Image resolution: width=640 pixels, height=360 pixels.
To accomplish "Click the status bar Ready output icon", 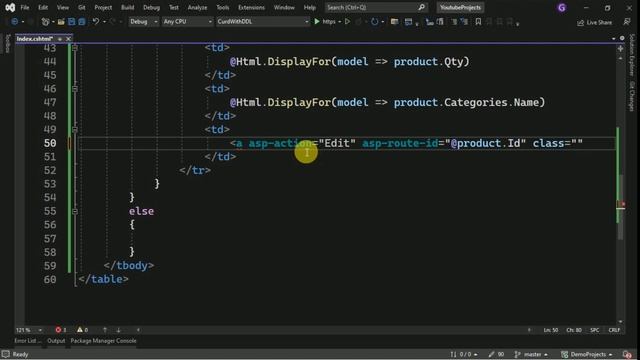I will 6,354.
